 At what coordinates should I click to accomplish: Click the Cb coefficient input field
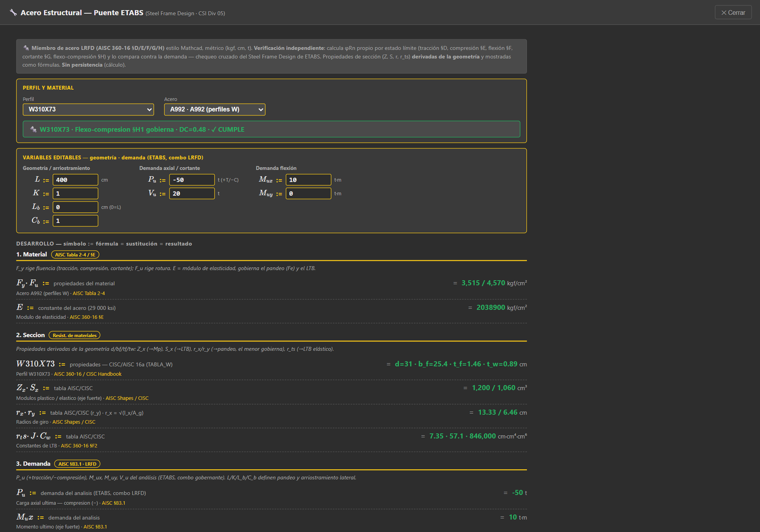click(76, 221)
